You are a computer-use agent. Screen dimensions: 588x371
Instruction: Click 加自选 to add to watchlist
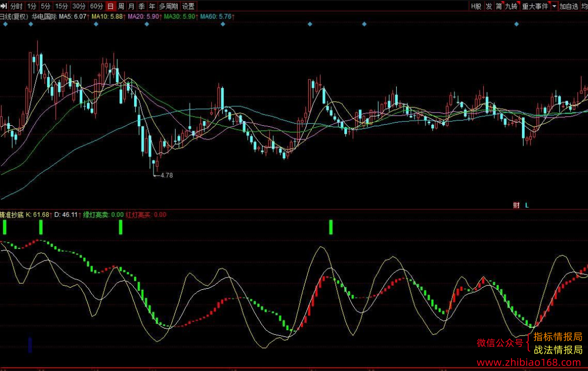tap(569, 6)
